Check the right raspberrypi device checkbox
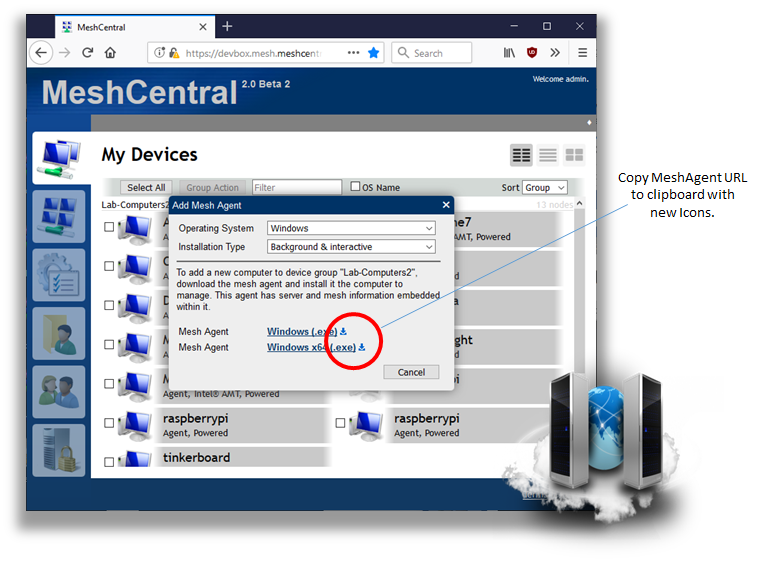The image size is (757, 577). pos(340,423)
